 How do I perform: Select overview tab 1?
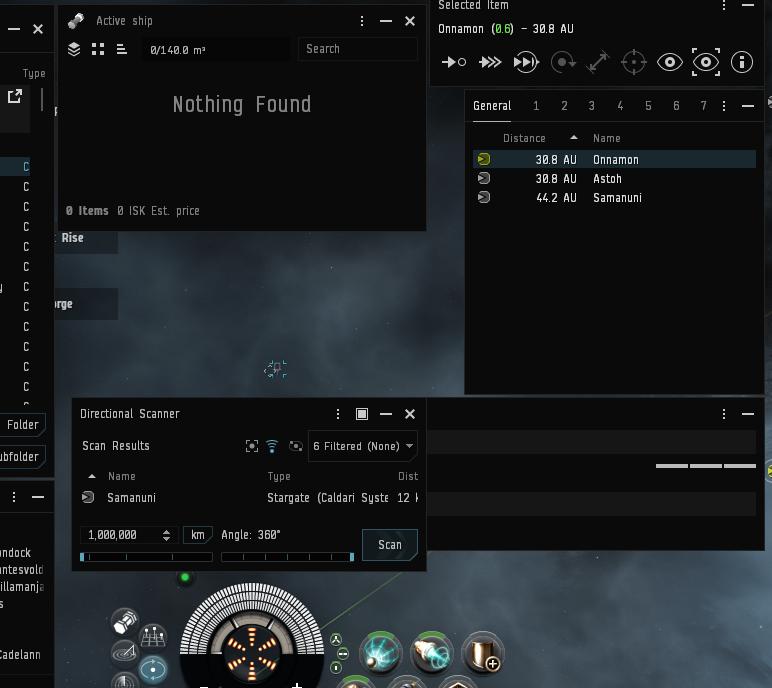click(536, 106)
